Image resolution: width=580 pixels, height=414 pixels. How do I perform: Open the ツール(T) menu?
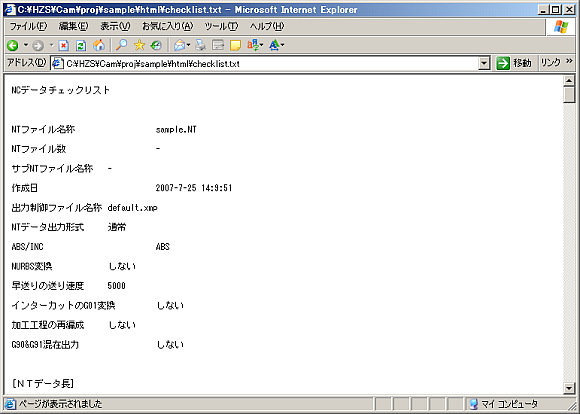(222, 26)
